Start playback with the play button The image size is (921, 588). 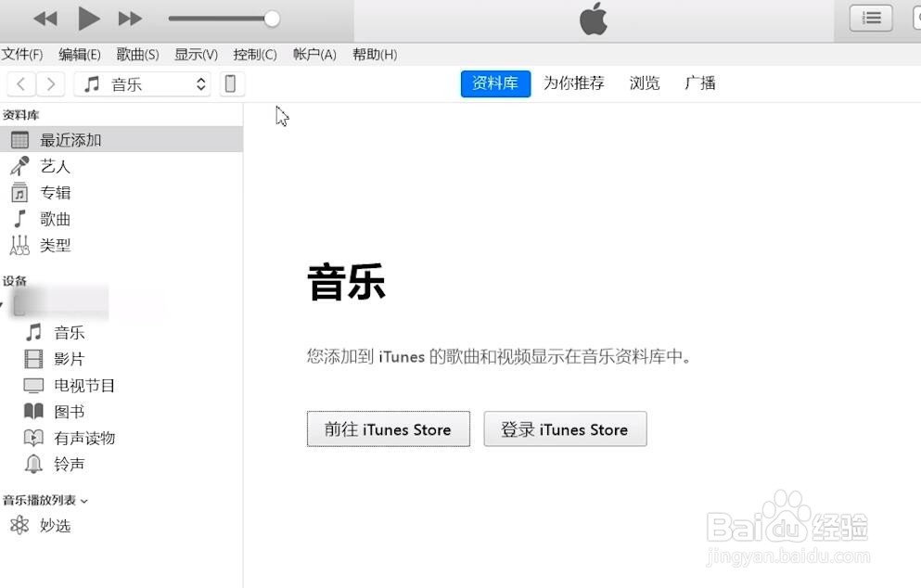[89, 19]
